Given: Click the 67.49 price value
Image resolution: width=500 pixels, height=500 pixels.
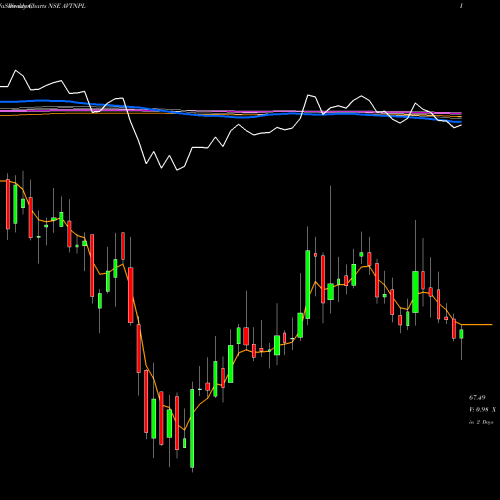Looking at the screenshot, I should [x=477, y=398].
